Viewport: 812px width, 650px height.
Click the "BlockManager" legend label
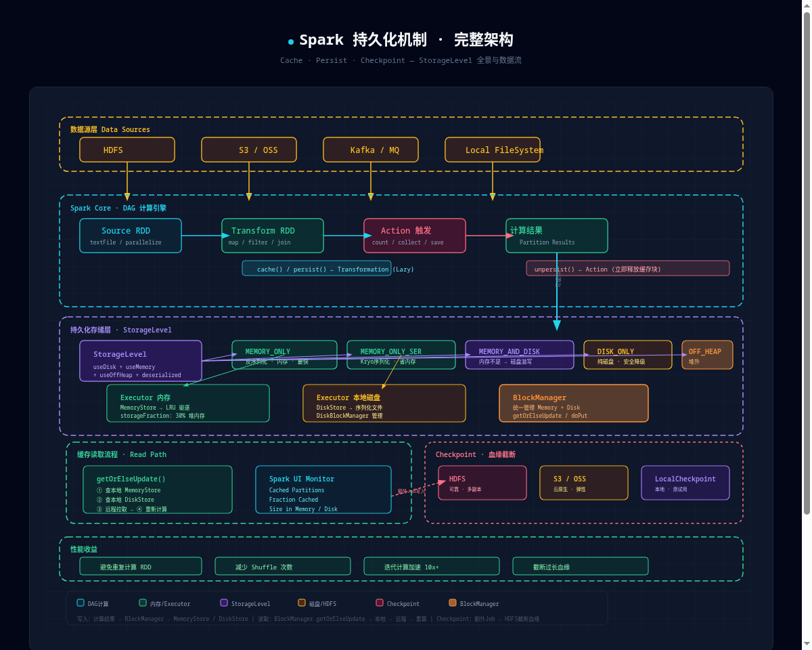[480, 604]
